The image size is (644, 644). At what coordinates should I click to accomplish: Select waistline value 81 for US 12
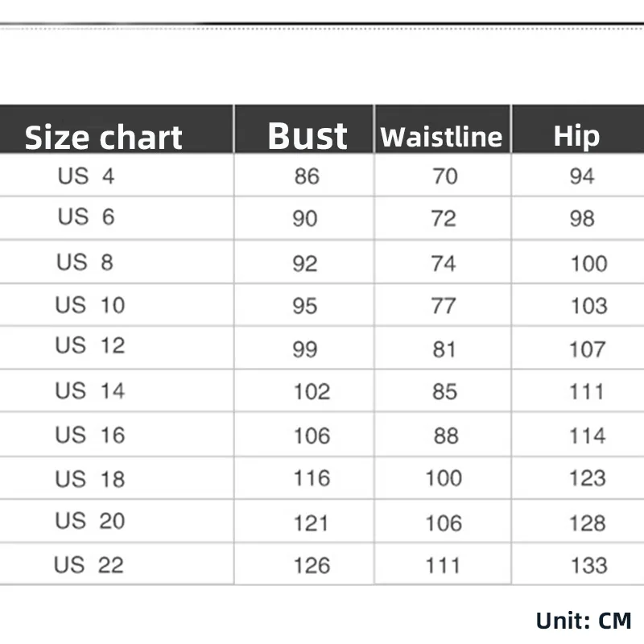[444, 350]
